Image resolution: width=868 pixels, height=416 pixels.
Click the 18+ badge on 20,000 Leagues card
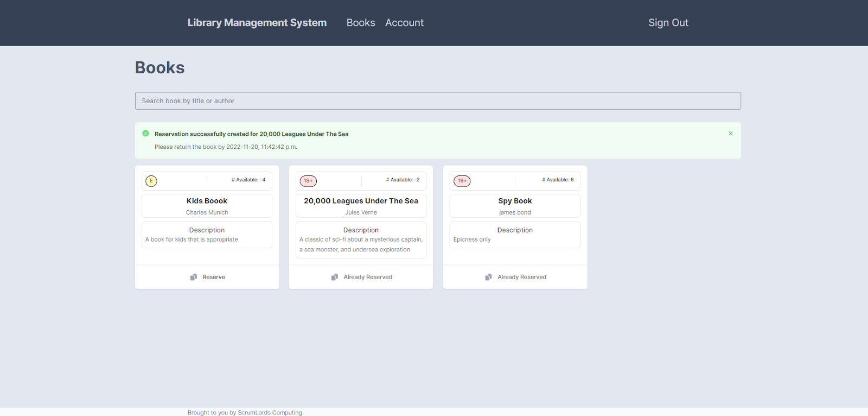308,181
